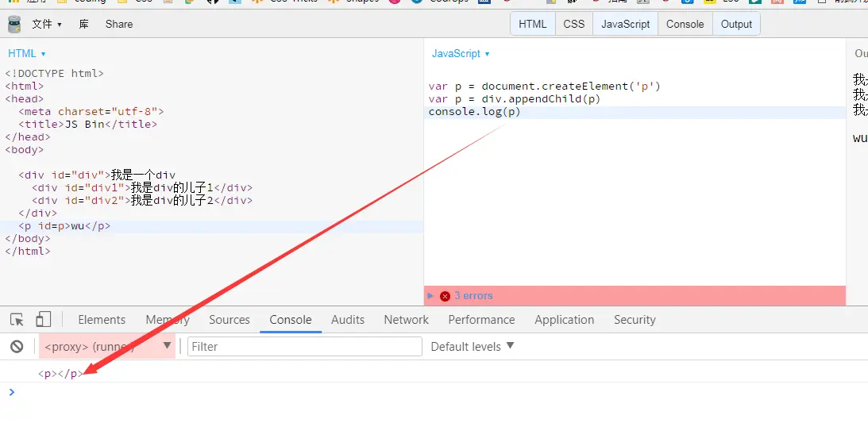This screenshot has width=868, height=423.
Task: Open the Default levels dropdown
Action: tap(473, 347)
